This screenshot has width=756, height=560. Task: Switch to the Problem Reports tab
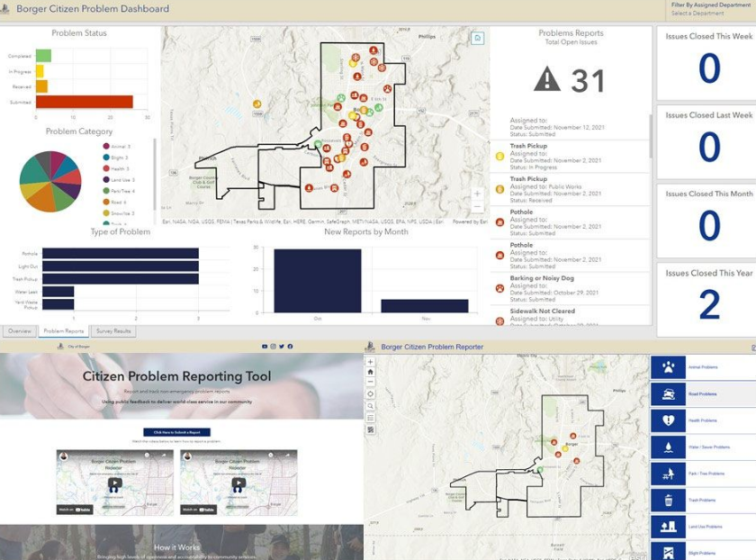(64, 331)
